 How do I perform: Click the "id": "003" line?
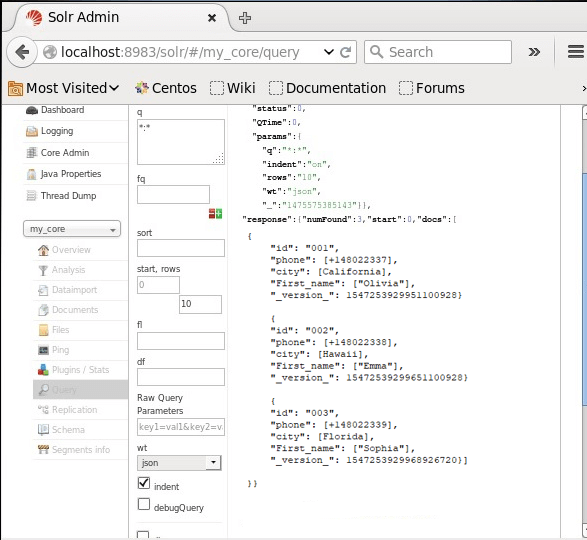point(304,413)
